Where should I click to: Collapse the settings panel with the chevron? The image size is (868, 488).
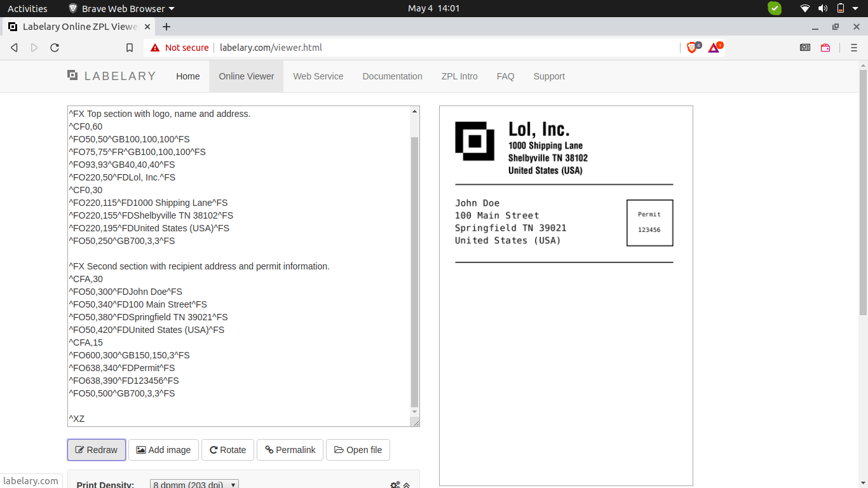[x=407, y=484]
